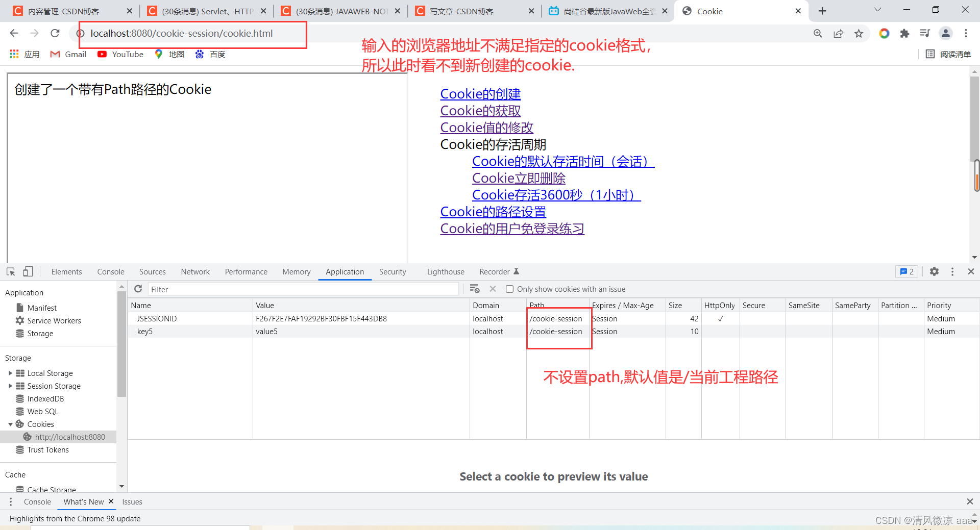Open the reading list (阅读清单)
This screenshot has height=530, width=980.
[948, 54]
